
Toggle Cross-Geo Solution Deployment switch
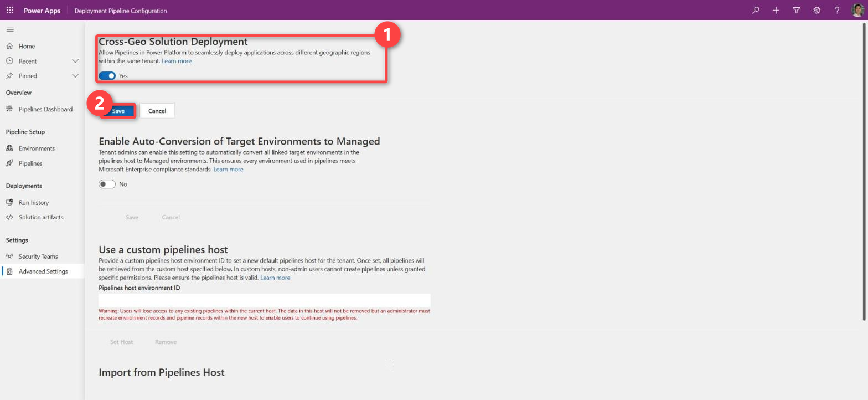tap(107, 76)
